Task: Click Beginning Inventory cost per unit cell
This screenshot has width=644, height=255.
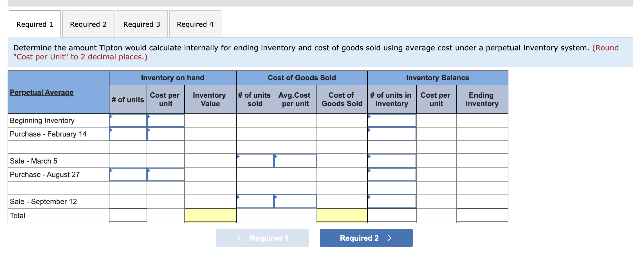Action: 165,120
